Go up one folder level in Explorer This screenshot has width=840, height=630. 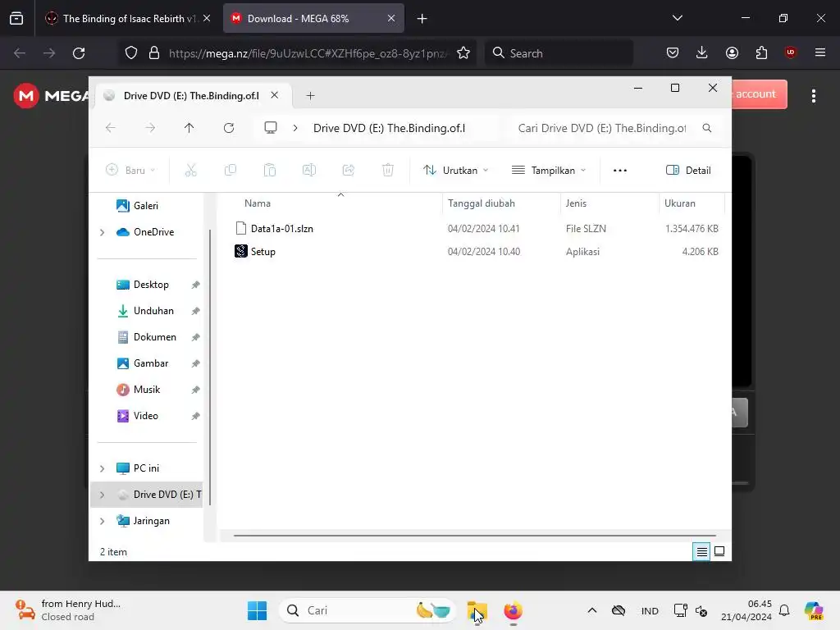pos(189,128)
